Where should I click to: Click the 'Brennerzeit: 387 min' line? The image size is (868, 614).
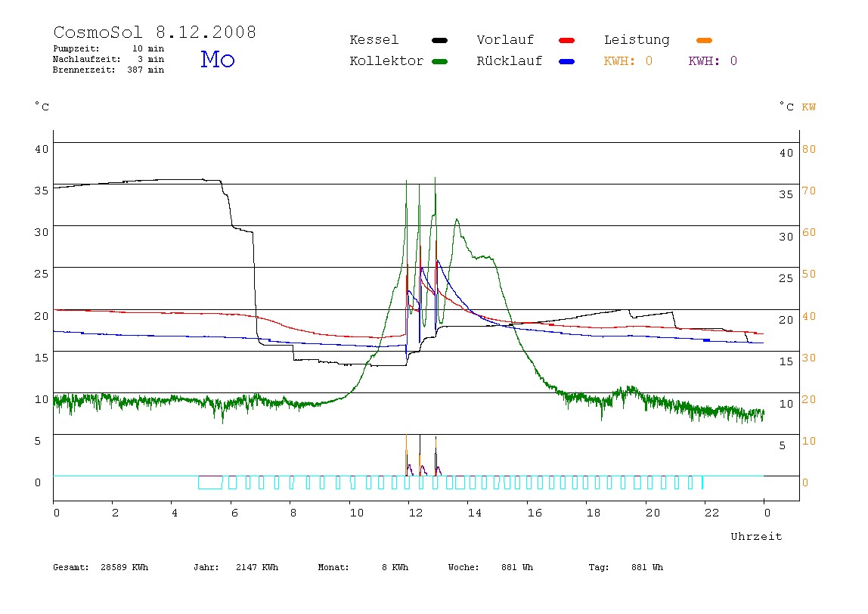coord(109,70)
